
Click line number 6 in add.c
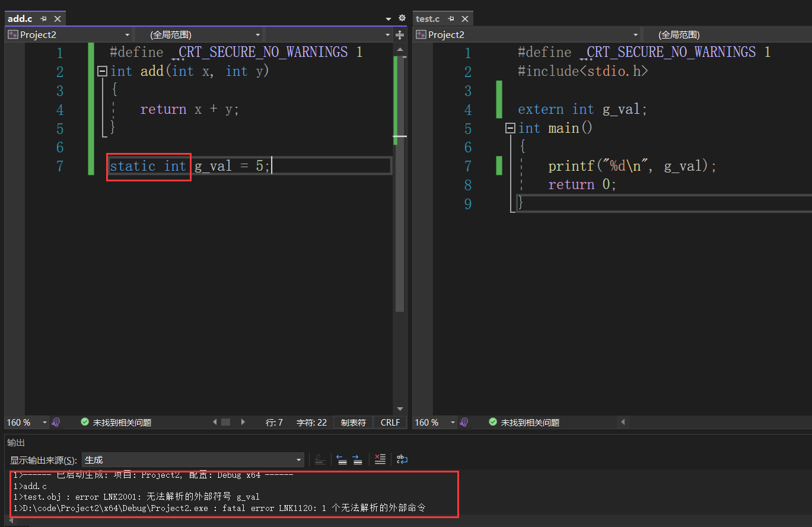click(x=59, y=147)
